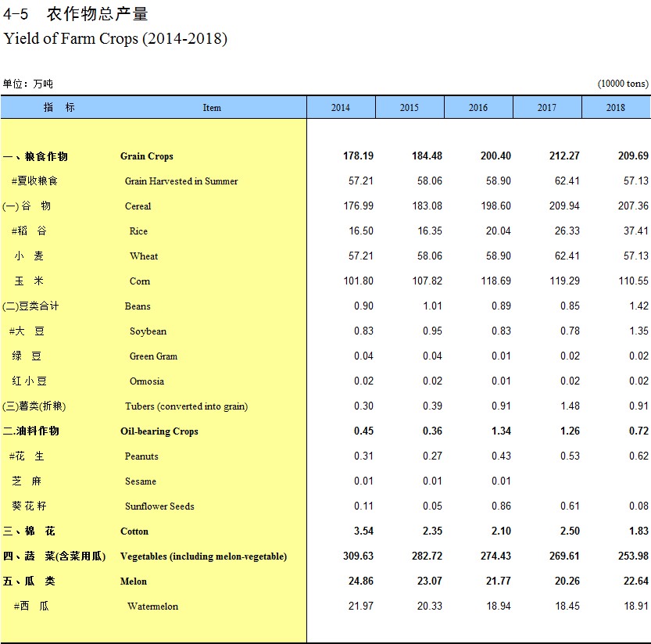Select the 'Grain Harvested in Summer' label
The width and height of the screenshot is (651, 644).
181,181
